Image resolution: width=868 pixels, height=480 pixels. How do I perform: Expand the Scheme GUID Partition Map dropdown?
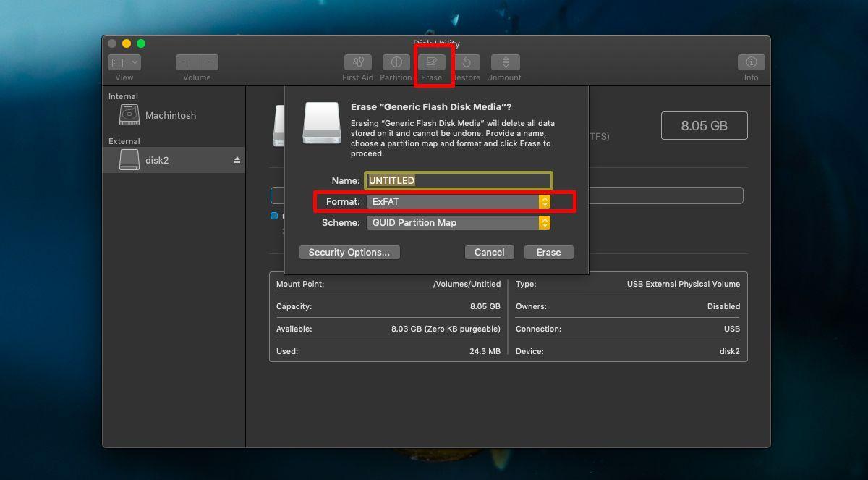(459, 223)
